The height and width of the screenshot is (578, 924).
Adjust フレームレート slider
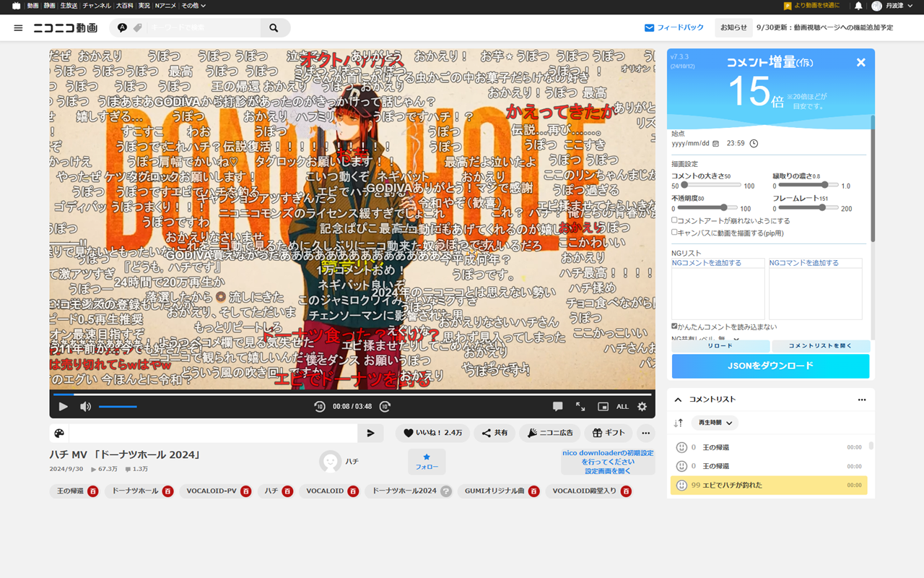[x=809, y=208]
